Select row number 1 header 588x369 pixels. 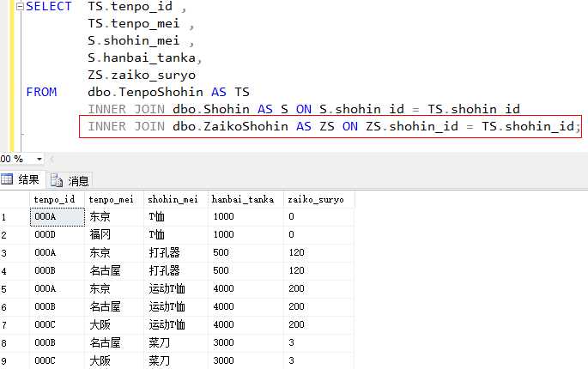coord(15,217)
